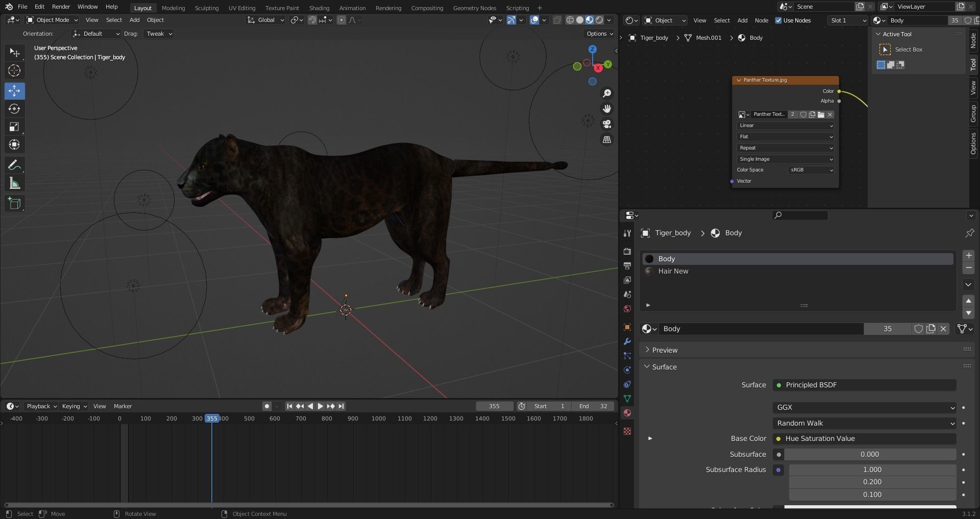Open the viewport Add menu
980x519 pixels.
point(134,20)
